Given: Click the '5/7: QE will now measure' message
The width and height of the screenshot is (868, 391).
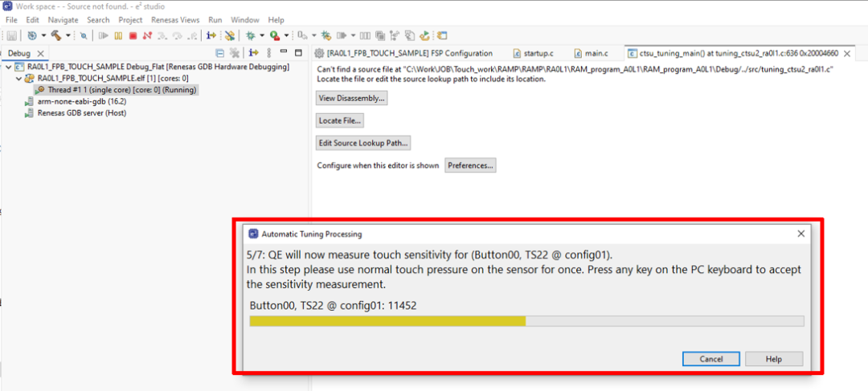Looking at the screenshot, I should (429, 255).
